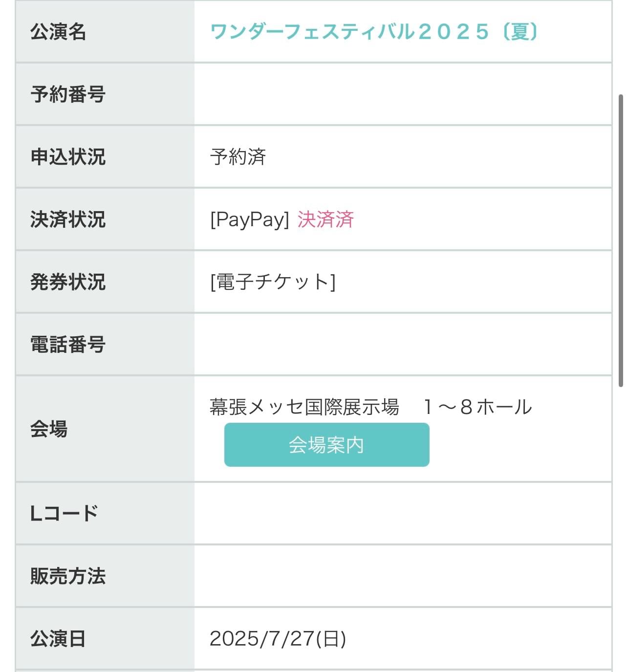Click the page scrollbar on the right edge

pos(621,239)
